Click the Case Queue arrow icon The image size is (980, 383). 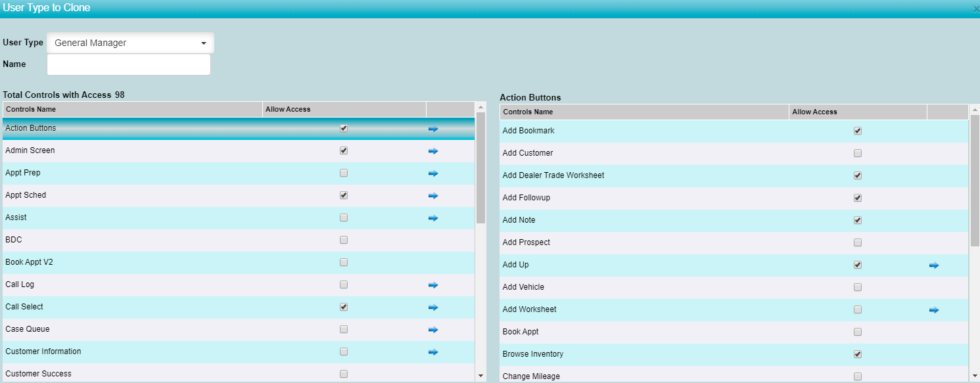432,330
